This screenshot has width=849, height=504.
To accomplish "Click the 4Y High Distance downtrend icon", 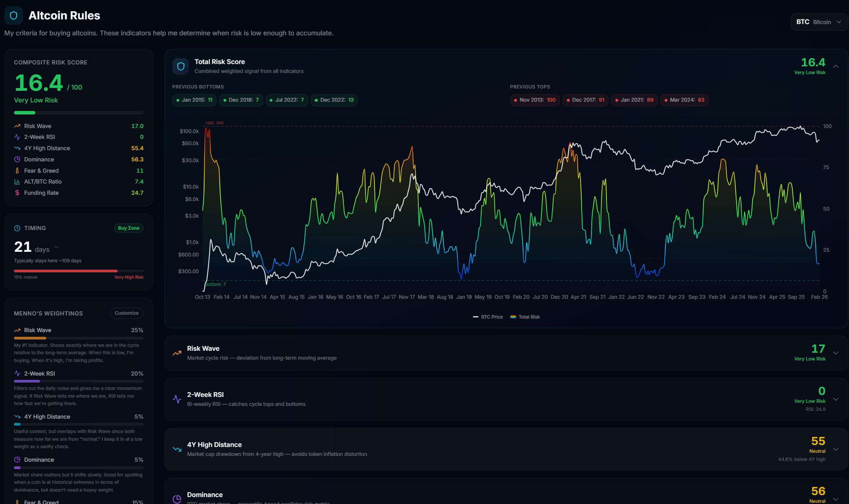I will click(17, 148).
